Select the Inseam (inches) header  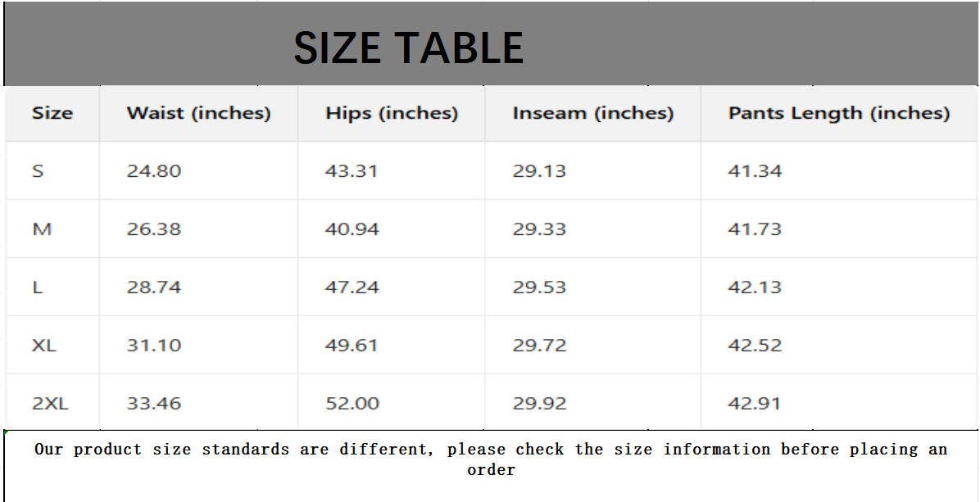[593, 113]
